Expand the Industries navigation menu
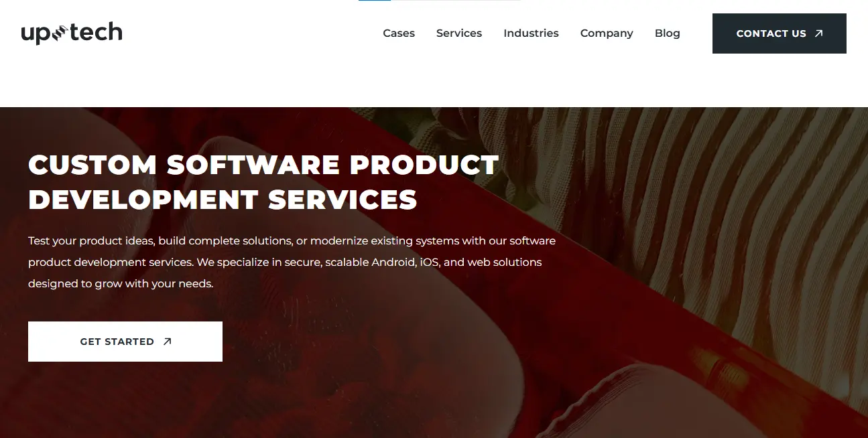This screenshot has width=868, height=438. (531, 33)
